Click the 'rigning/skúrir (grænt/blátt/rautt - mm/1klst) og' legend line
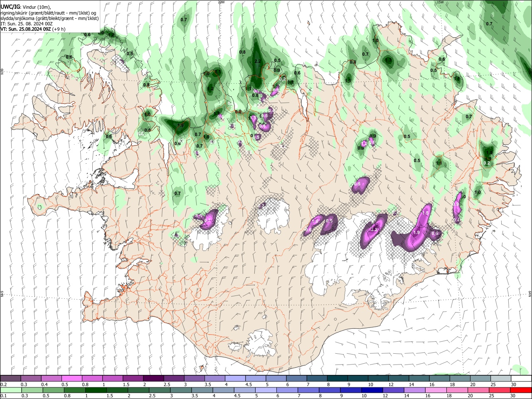Image resolution: width=532 pixels, height=399 pixels. (x=48, y=13)
